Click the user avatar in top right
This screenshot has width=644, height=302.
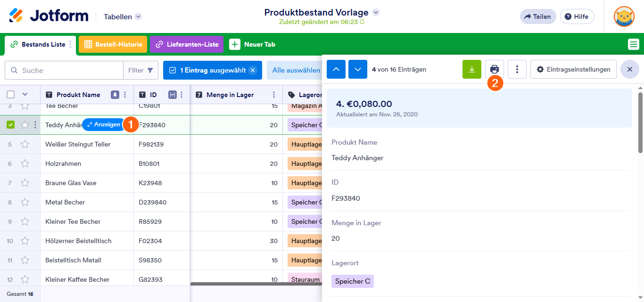tap(624, 16)
